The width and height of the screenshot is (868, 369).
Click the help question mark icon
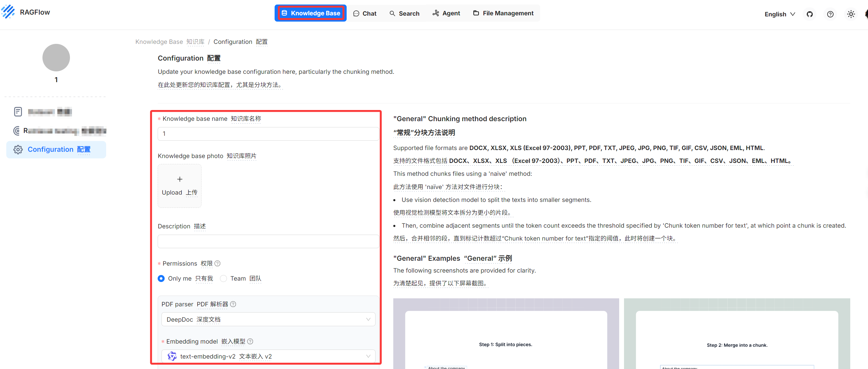(830, 14)
